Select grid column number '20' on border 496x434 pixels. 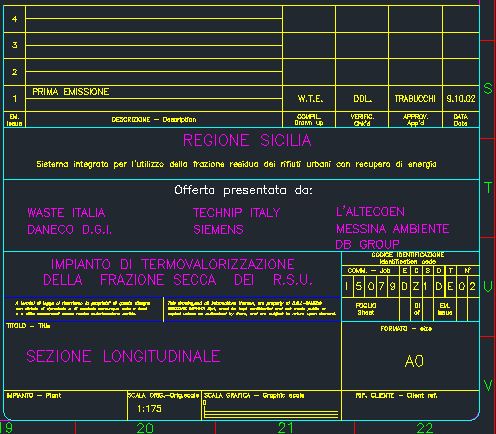(145, 428)
